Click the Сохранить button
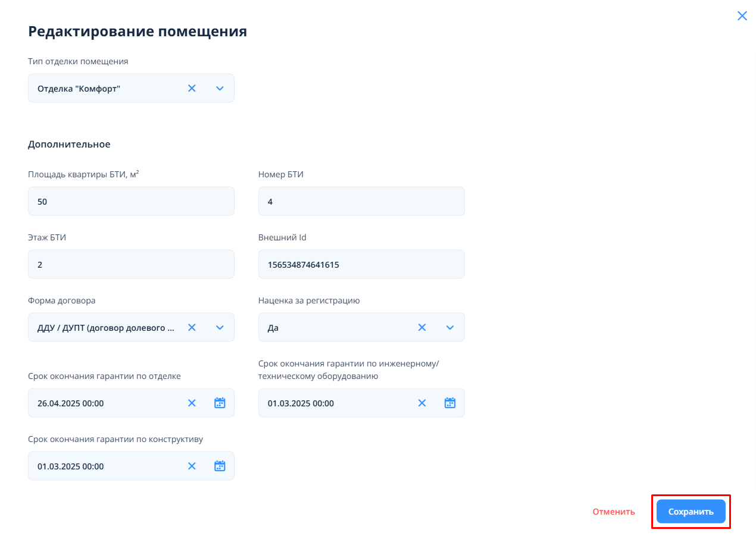756x539 pixels. tap(691, 512)
